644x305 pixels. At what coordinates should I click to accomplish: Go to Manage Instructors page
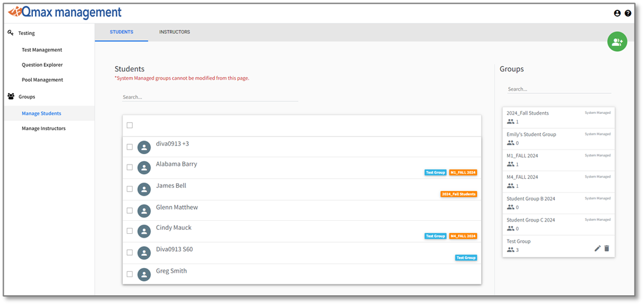point(43,128)
